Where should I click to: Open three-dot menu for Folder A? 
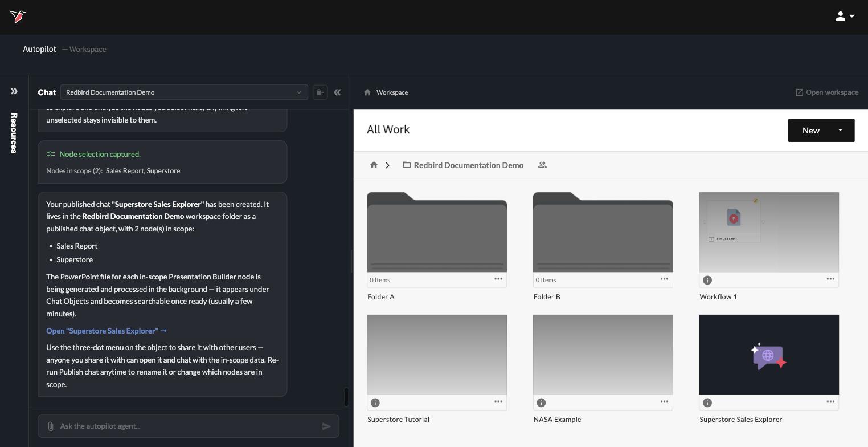tap(498, 279)
